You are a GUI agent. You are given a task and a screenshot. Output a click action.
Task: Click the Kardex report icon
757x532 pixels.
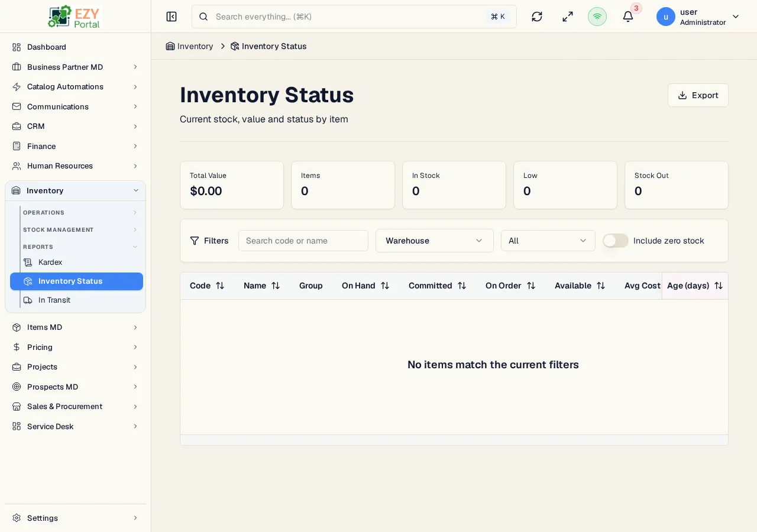[28, 262]
